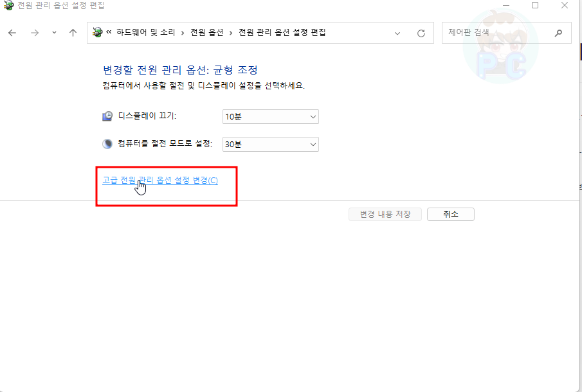
Task: Click the power options icon in address bar
Action: 97,32
